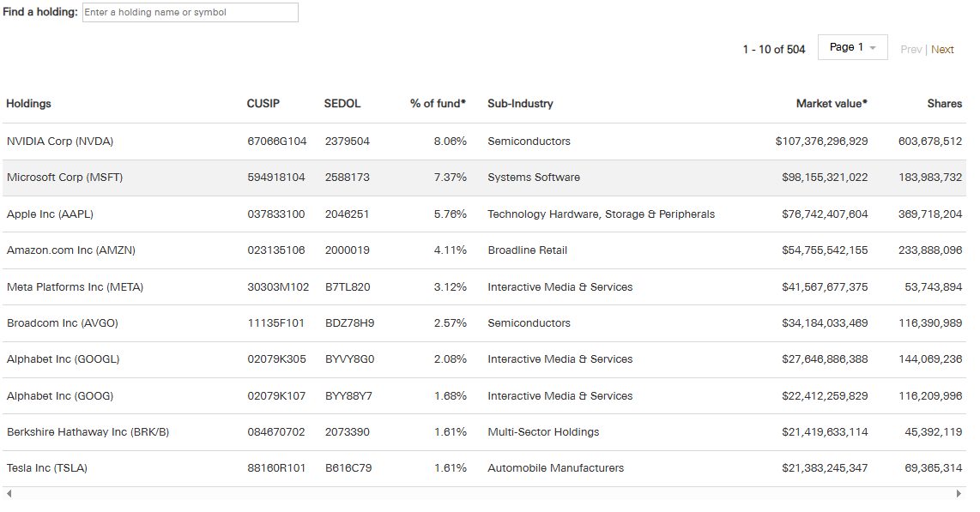The height and width of the screenshot is (512, 980).
Task: Select Amazon.com Inc (AMZN) holding name
Action: [x=70, y=250]
